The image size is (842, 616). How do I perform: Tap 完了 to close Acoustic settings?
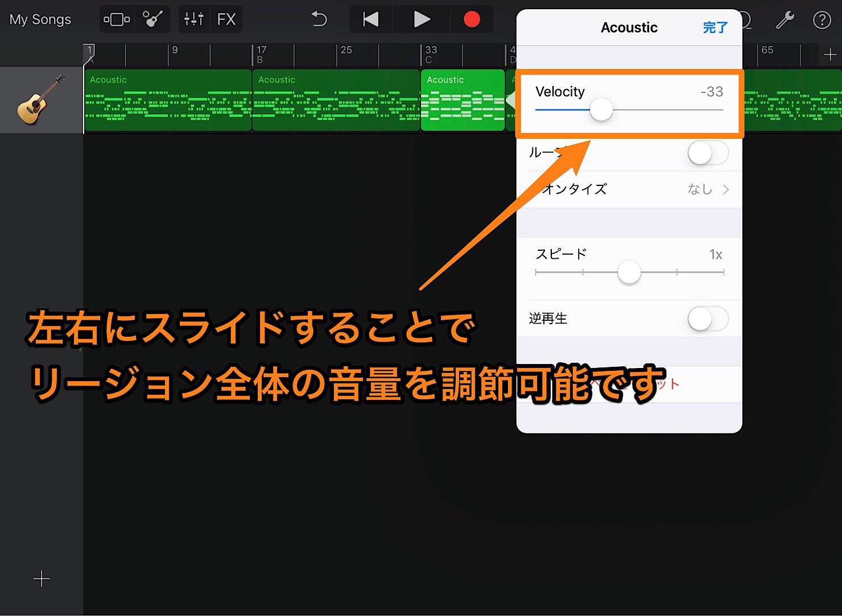point(715,27)
